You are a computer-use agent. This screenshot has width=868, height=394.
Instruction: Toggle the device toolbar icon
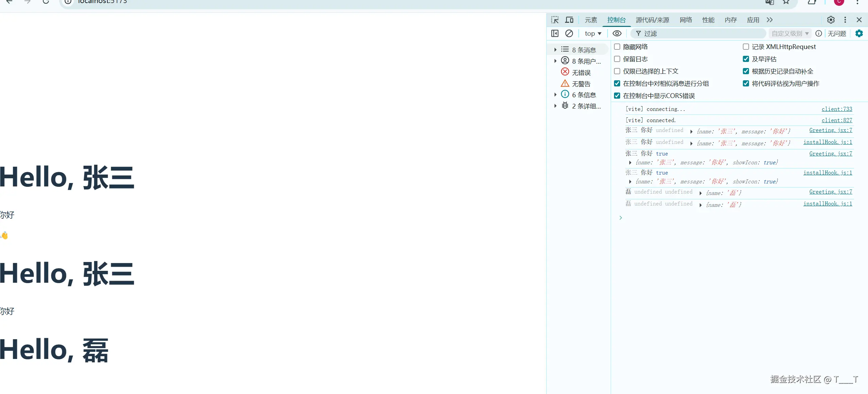coord(569,20)
